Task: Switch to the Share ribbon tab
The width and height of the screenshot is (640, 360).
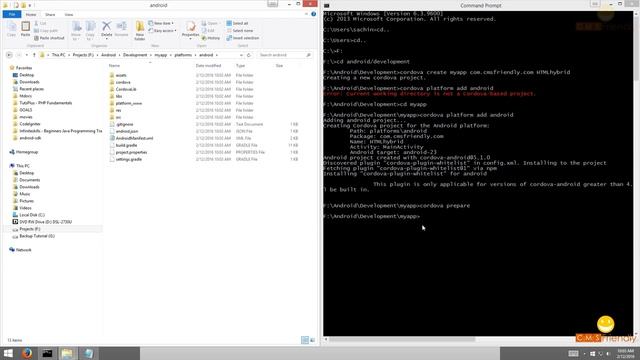Action: [x=50, y=15]
